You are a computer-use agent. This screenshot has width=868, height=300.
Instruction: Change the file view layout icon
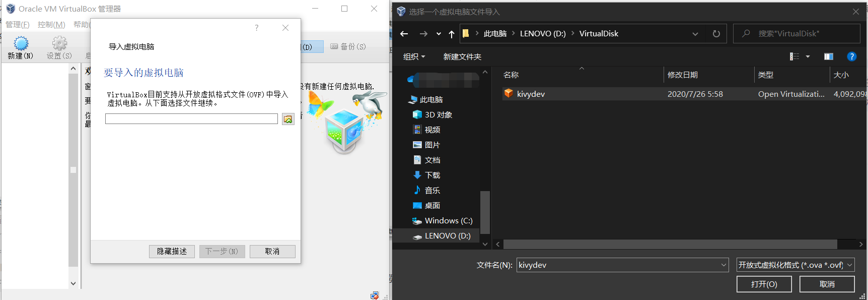point(794,56)
